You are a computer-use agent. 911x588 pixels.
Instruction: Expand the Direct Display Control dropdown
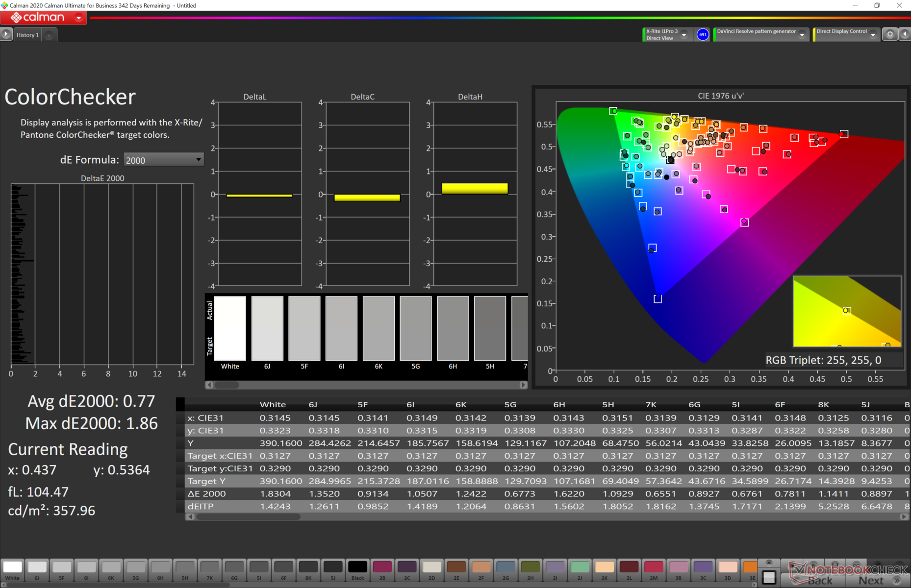click(873, 35)
